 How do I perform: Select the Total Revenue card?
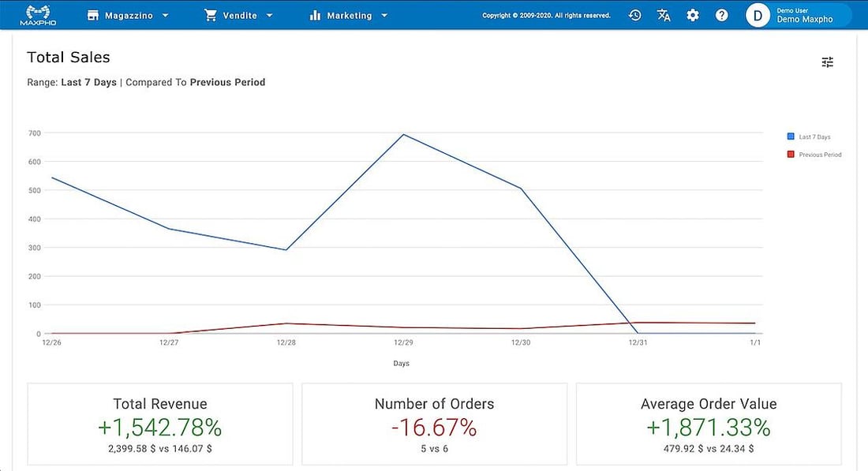click(160, 424)
